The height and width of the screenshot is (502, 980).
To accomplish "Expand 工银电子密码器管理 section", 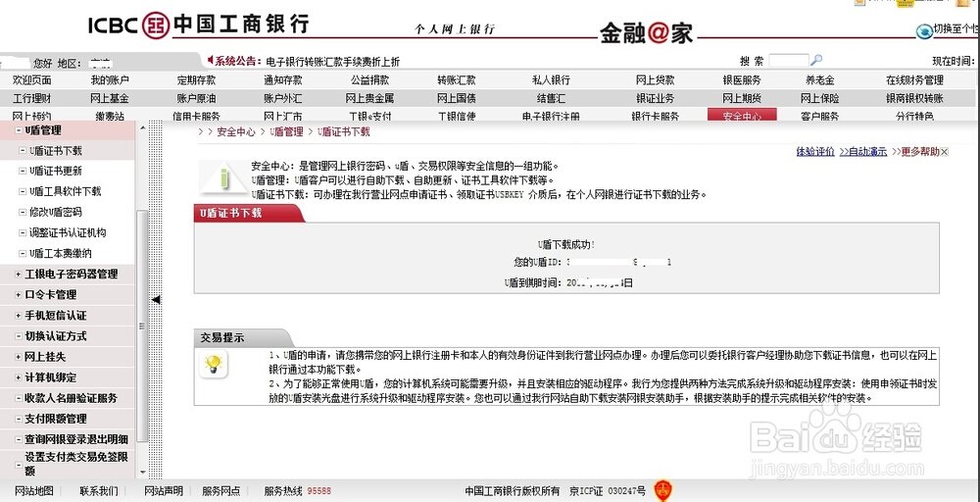I will (x=18, y=275).
